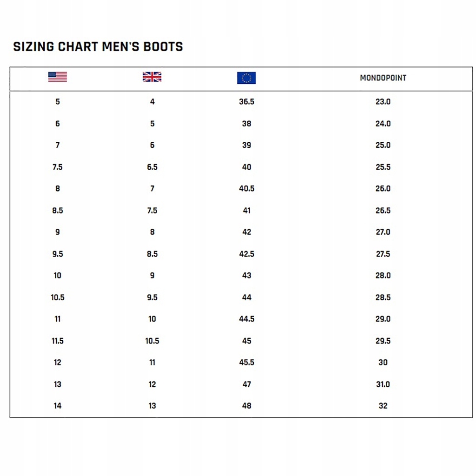Click the Sizing Chart Men's Boots title
The height and width of the screenshot is (476, 476).
[x=98, y=46]
